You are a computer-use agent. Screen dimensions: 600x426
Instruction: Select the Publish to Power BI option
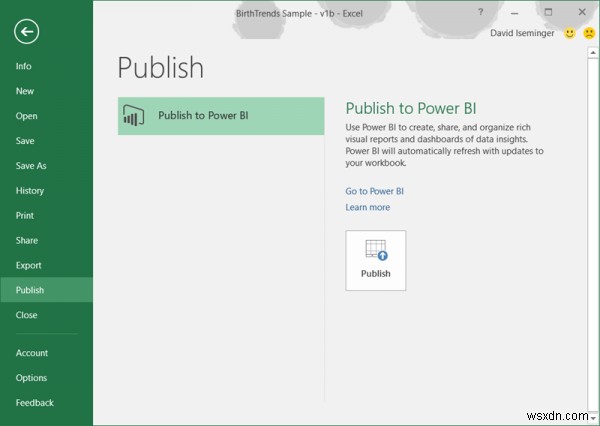[x=221, y=116]
